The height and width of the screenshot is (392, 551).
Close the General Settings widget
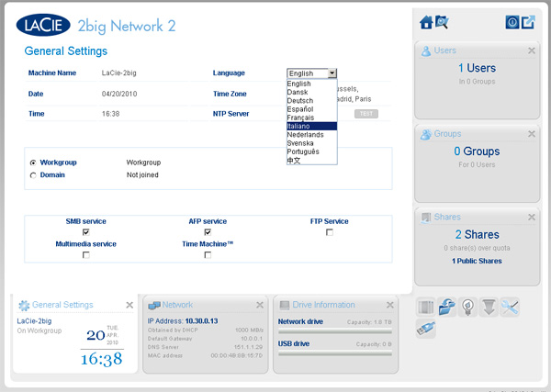point(129,305)
